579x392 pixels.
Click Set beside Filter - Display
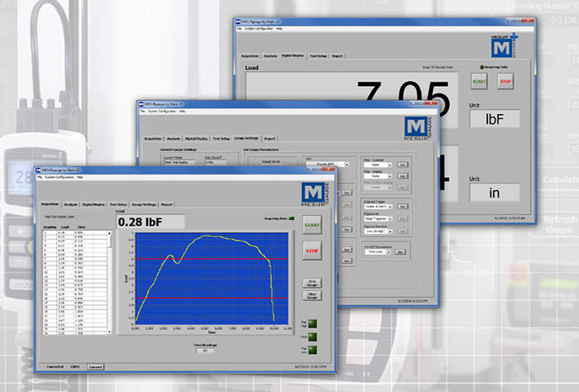coord(403,175)
